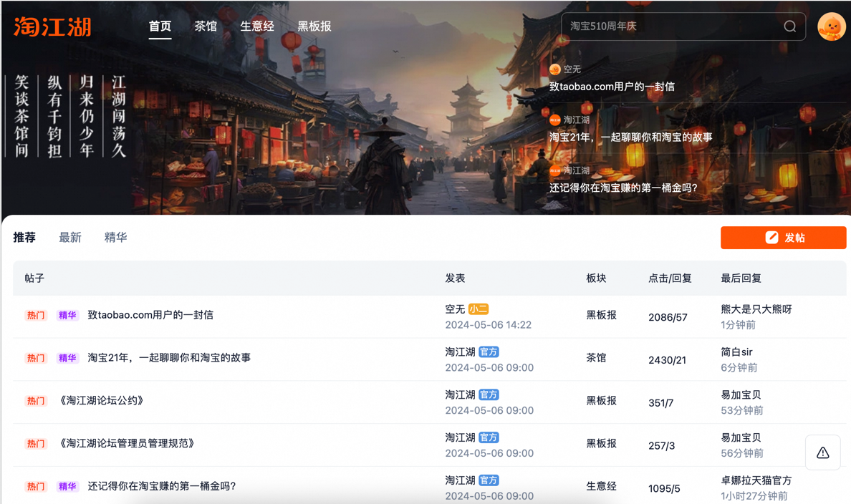This screenshot has height=504, width=851.
Task: Click the count 2430/21
Action: click(x=667, y=360)
